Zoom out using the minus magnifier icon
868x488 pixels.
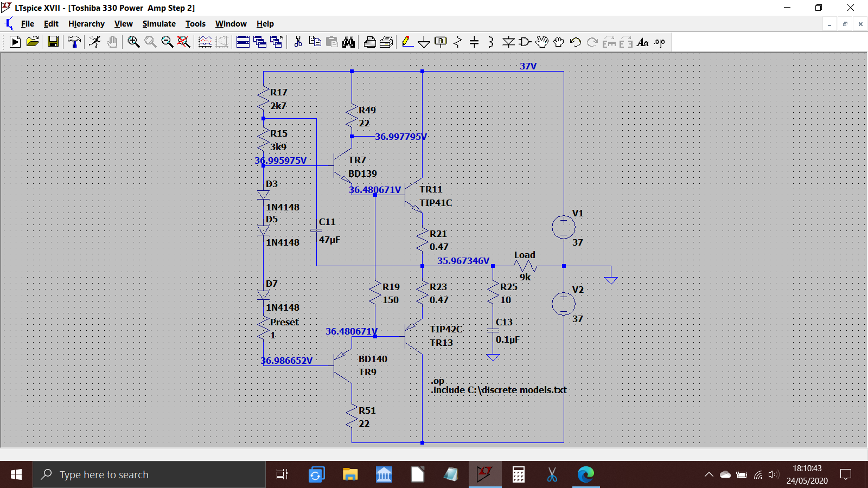[167, 42]
